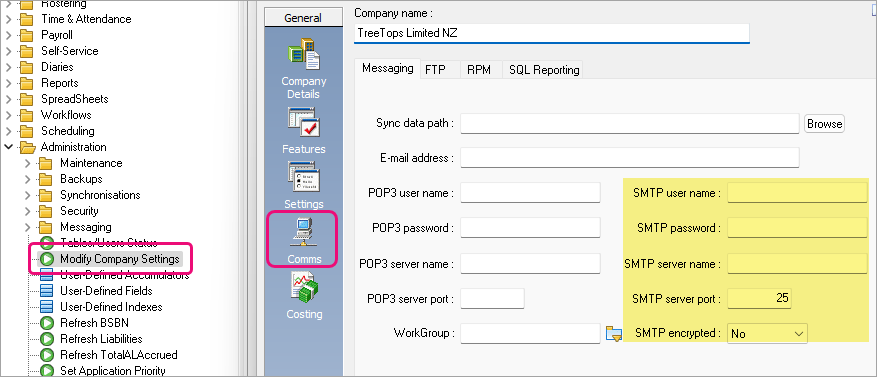Click the WorkGroup field
Screen dimensions: 877x377
tap(530, 333)
